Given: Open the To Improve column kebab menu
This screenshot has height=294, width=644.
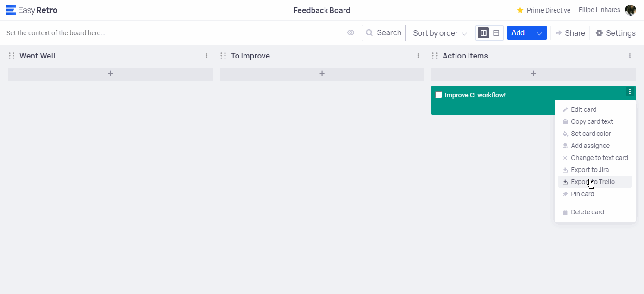Looking at the screenshot, I should point(418,56).
